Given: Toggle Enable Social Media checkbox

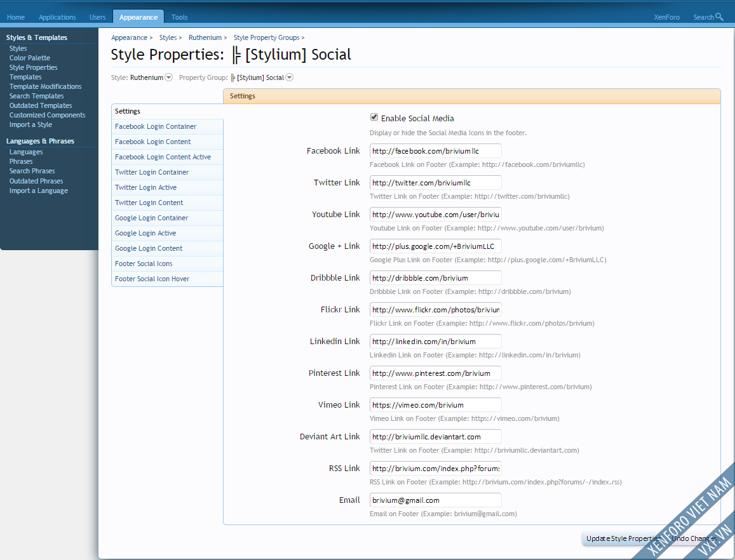Looking at the screenshot, I should click(x=374, y=117).
